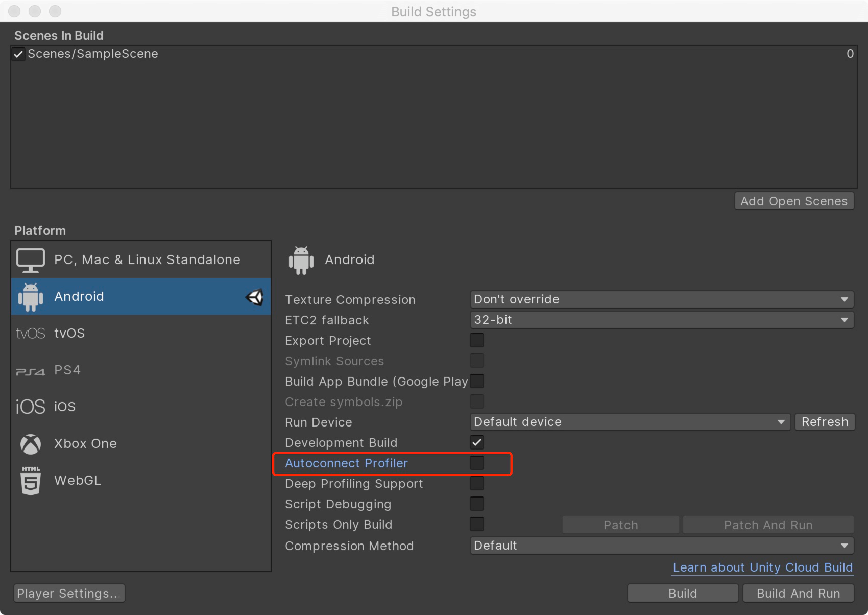
Task: Disable the Development Build checkbox
Action: click(477, 442)
